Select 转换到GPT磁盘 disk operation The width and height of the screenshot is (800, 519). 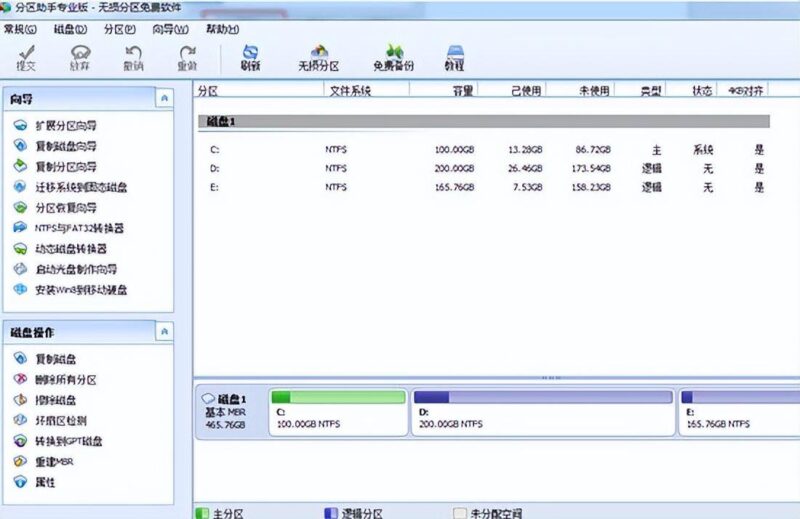coord(69,441)
